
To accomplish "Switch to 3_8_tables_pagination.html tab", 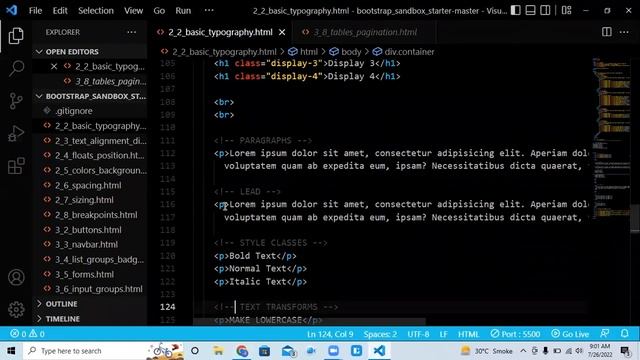I will 364,32.
